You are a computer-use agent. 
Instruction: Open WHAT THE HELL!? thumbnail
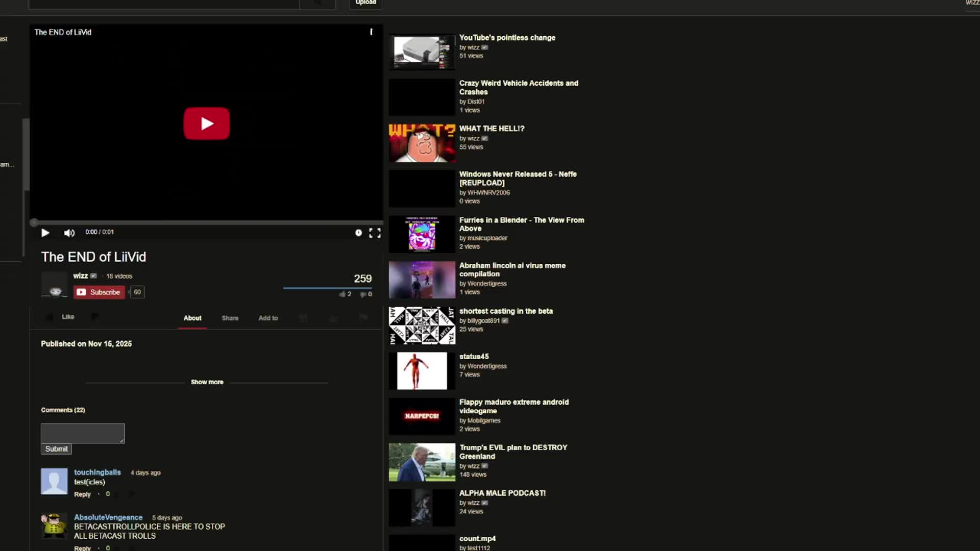(422, 143)
